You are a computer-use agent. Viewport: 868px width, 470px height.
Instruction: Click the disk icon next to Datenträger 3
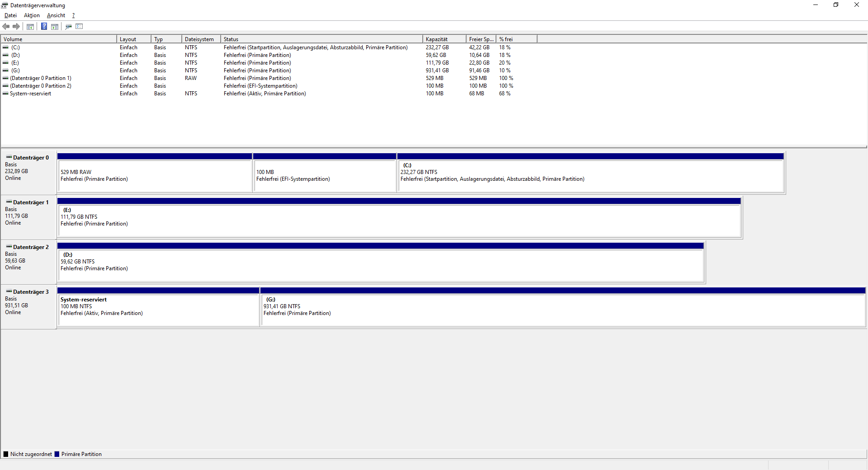click(9, 291)
